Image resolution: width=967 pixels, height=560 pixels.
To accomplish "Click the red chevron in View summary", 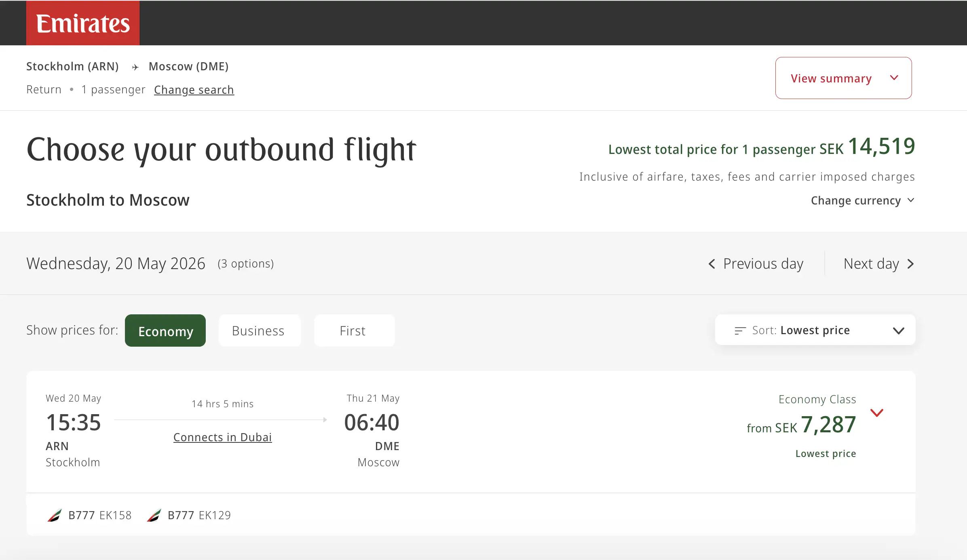I will pyautogui.click(x=894, y=78).
